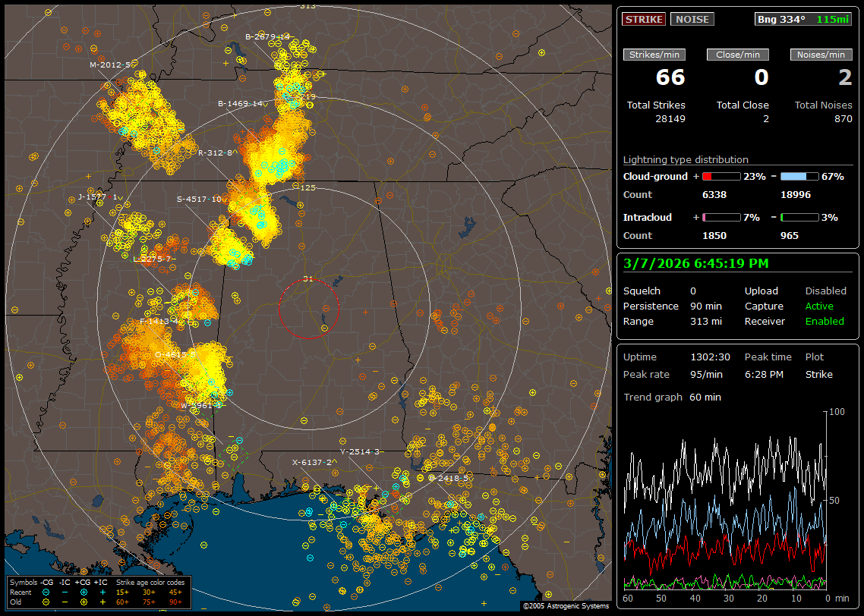This screenshot has height=616, width=864.
Task: Click the Bng 334° 115mi bearing readout
Action: [803, 19]
